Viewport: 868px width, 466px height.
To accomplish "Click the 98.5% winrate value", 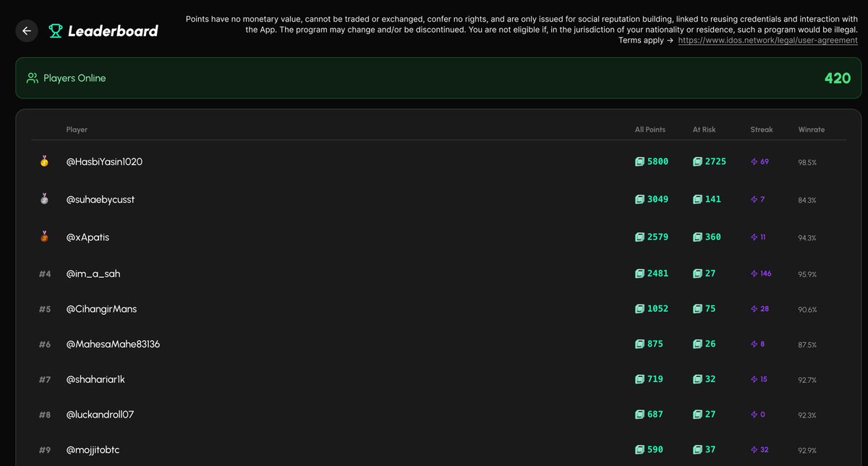I will (807, 162).
